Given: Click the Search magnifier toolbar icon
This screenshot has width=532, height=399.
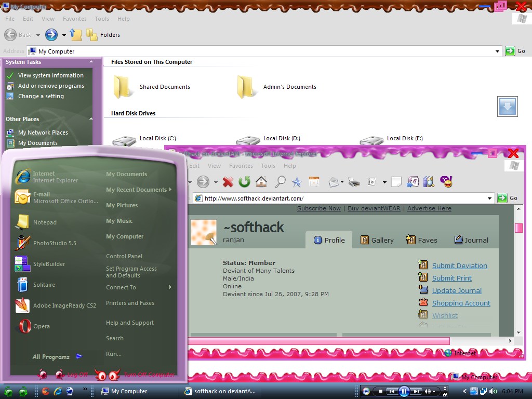Looking at the screenshot, I should 280,182.
